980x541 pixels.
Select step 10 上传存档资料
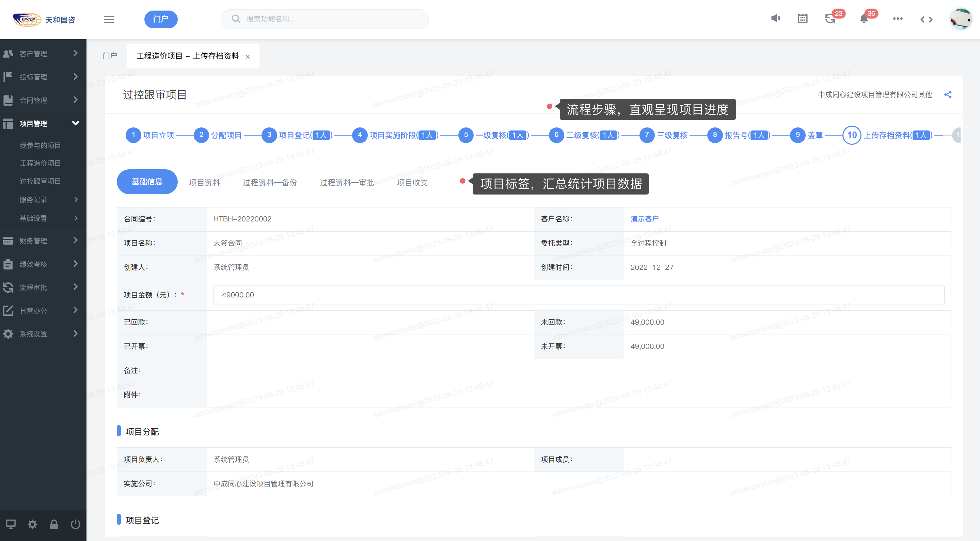pyautogui.click(x=888, y=135)
